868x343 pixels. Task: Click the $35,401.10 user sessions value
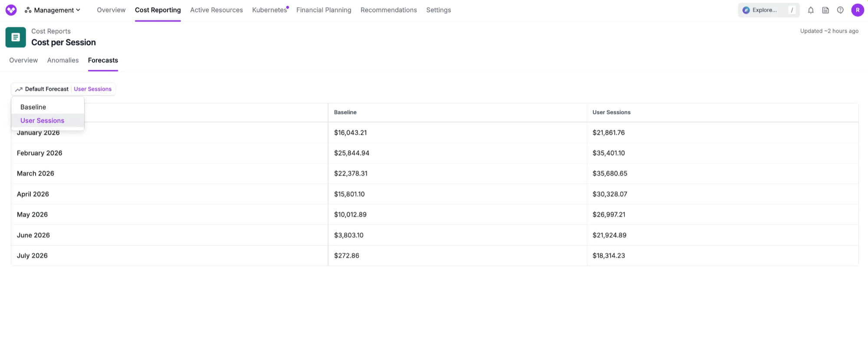coord(608,153)
